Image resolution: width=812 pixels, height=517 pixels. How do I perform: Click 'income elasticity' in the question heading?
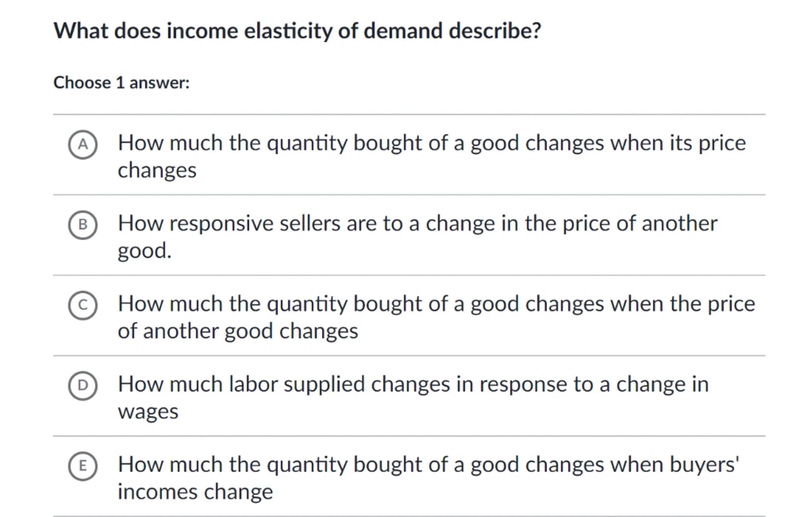[249, 31]
